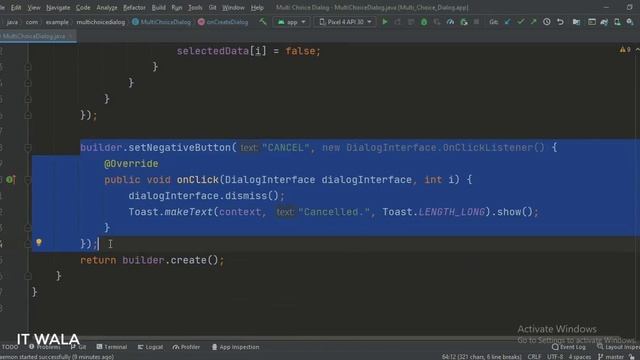Click the cursor position 64:12 status item
The height and width of the screenshot is (360, 640).
click(481, 357)
